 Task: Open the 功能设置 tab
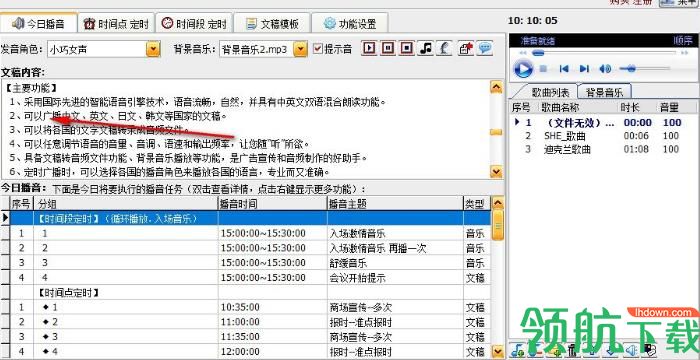pos(350,23)
